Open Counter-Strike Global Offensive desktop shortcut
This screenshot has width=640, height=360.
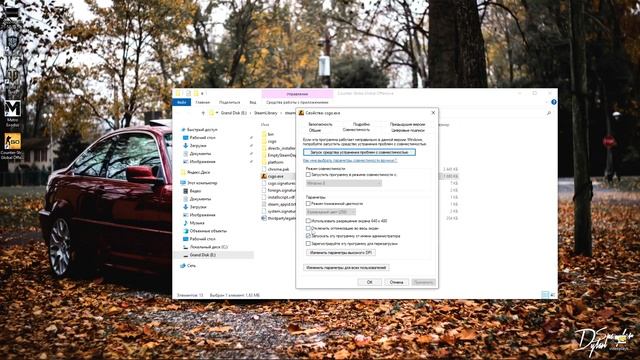pos(13,146)
